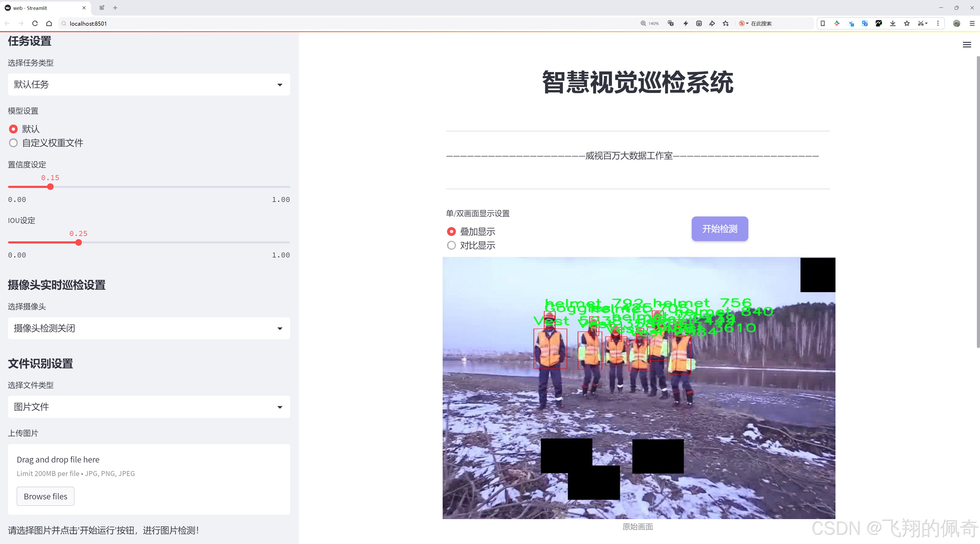Screen dimensions: 980x544
Task: Click Browse files to upload an image
Action: [45, 496]
